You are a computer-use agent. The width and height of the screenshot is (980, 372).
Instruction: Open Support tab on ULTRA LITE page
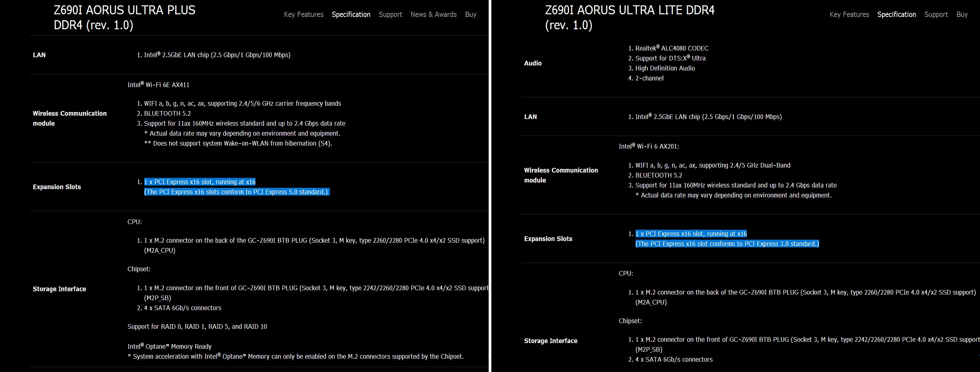click(x=936, y=15)
